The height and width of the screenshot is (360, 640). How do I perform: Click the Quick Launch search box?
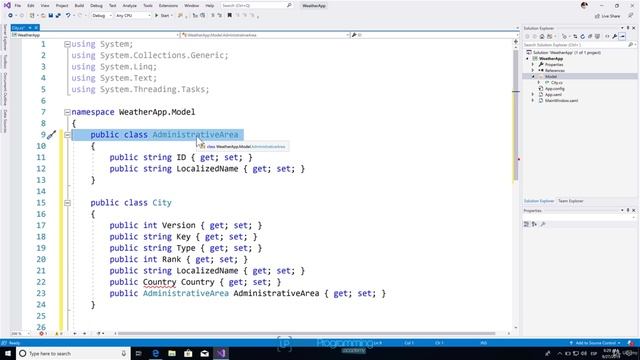pyautogui.click(x=257, y=6)
